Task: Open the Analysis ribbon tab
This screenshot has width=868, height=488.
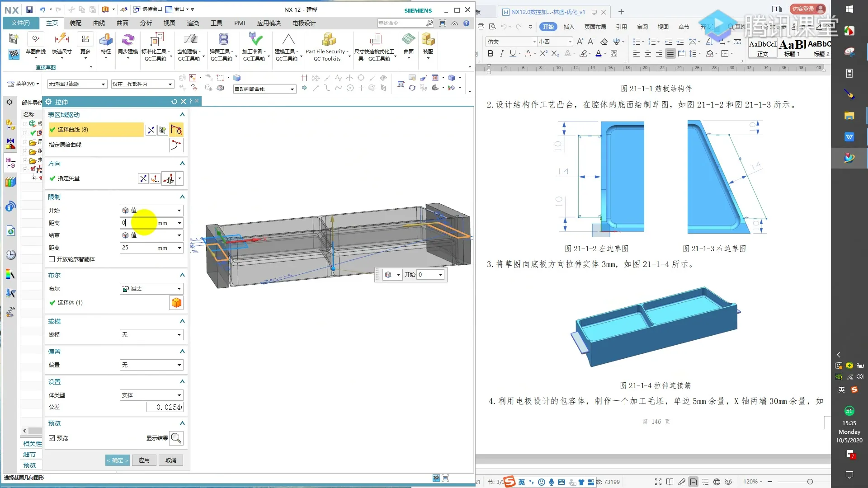Action: (146, 23)
